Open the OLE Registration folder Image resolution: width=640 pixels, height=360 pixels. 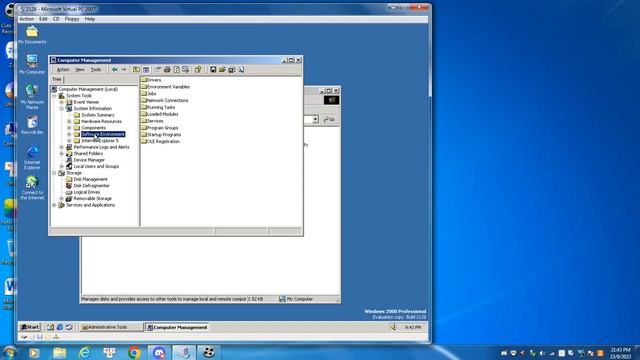pos(160,142)
